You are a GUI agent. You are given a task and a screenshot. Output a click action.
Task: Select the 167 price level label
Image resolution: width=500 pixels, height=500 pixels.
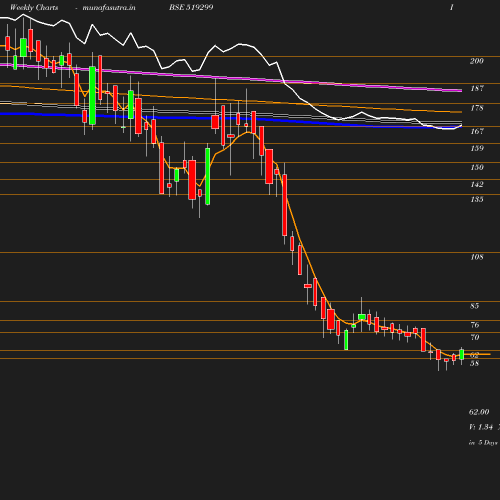(x=477, y=131)
